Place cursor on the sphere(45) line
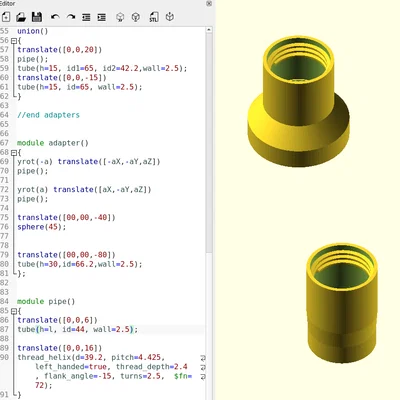The height and width of the screenshot is (400, 400). [x=42, y=227]
